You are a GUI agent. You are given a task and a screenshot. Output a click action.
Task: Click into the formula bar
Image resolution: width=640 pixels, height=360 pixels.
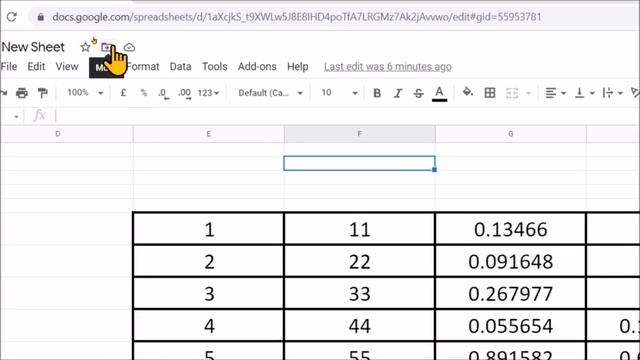point(347,116)
